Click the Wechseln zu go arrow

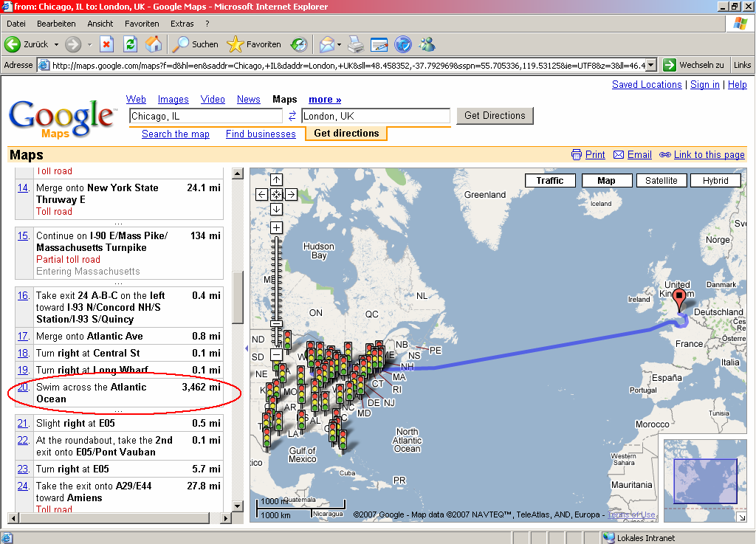pos(669,65)
